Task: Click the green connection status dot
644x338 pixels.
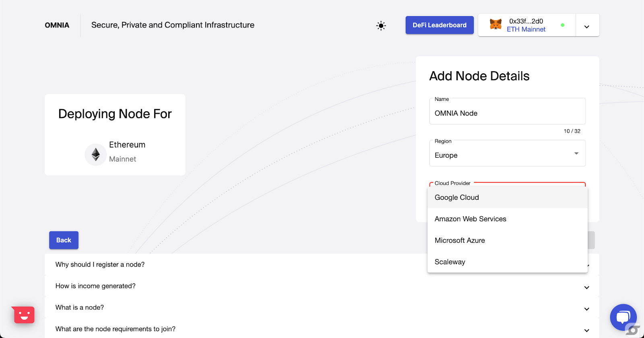Action: click(x=562, y=25)
